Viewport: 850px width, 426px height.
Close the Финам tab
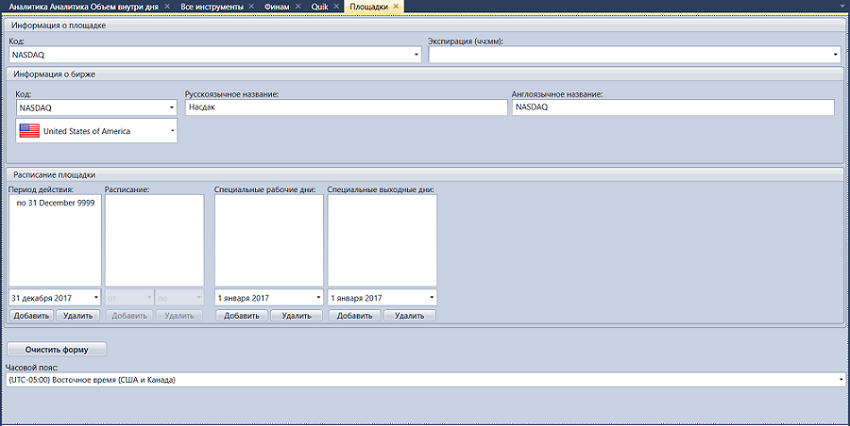[298, 7]
